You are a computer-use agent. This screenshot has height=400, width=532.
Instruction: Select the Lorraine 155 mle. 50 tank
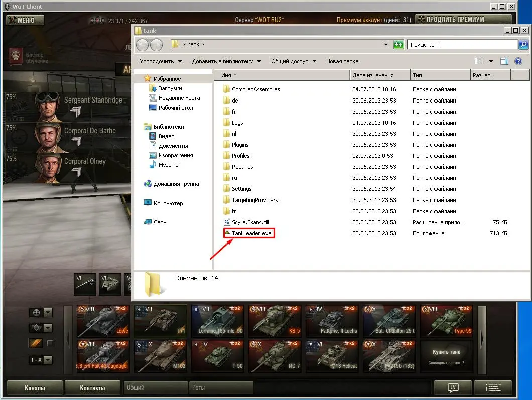pyautogui.click(x=217, y=321)
